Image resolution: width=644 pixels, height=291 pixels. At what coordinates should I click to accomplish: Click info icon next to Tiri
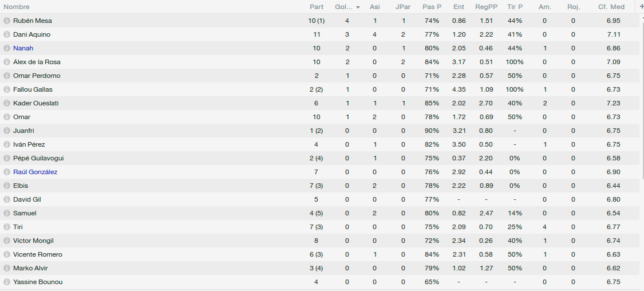coord(6,227)
